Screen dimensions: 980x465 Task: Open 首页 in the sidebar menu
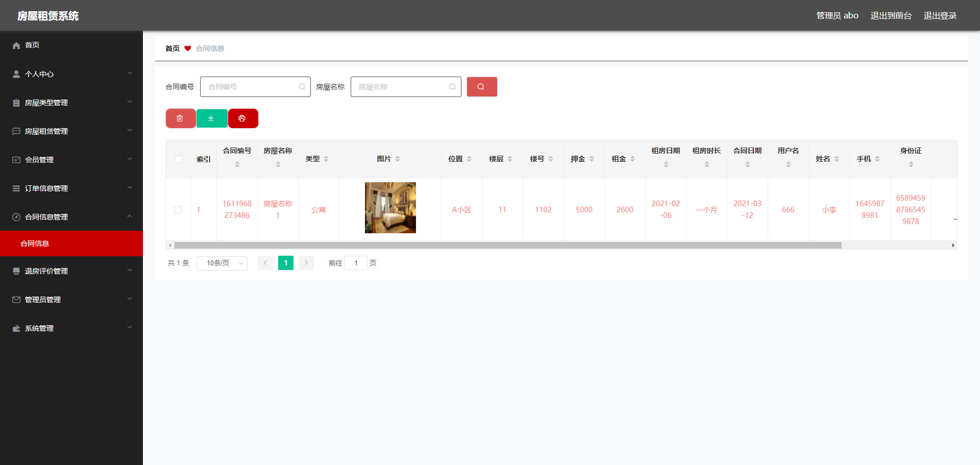71,45
